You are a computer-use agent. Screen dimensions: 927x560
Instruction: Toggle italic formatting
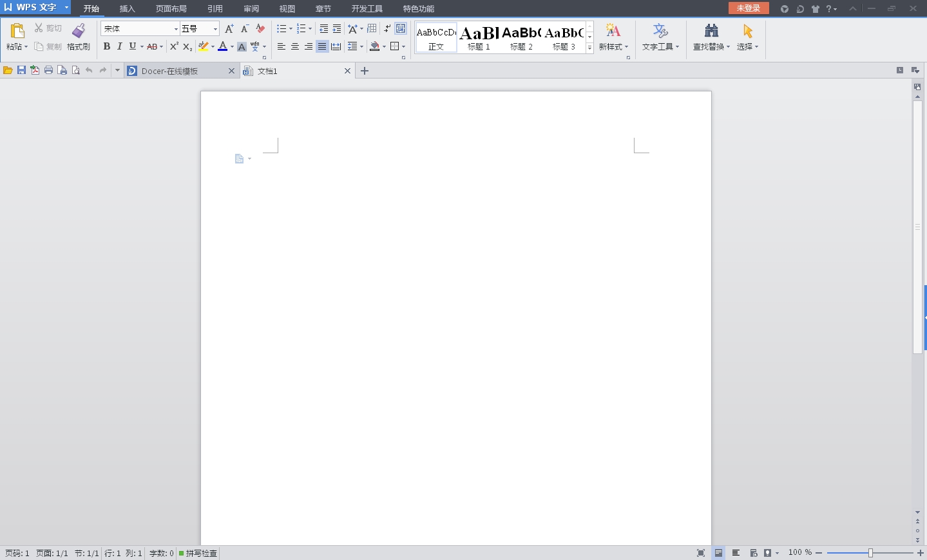point(119,46)
